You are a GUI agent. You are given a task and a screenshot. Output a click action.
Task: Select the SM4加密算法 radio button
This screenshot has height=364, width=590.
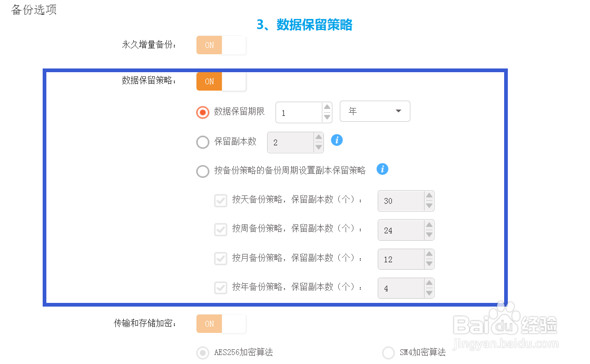point(388,352)
